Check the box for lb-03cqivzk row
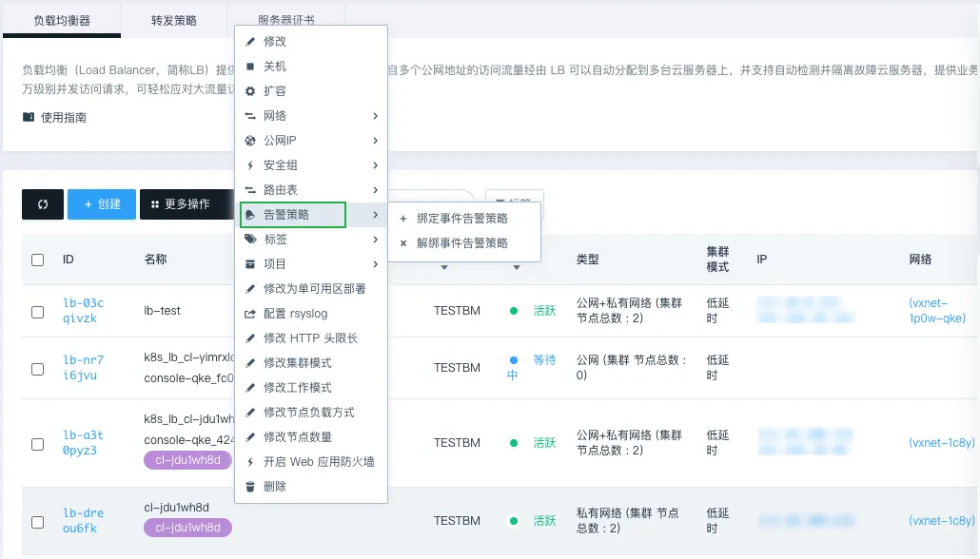980x559 pixels. point(38,312)
